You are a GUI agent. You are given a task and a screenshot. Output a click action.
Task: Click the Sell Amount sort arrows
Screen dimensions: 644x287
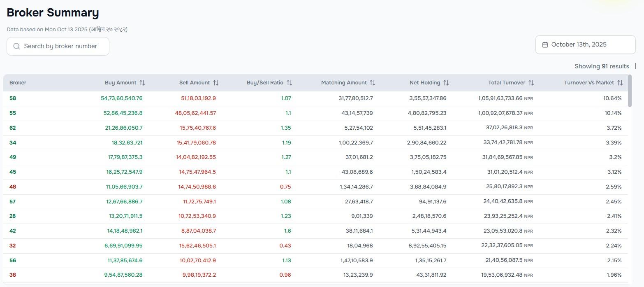[216, 83]
